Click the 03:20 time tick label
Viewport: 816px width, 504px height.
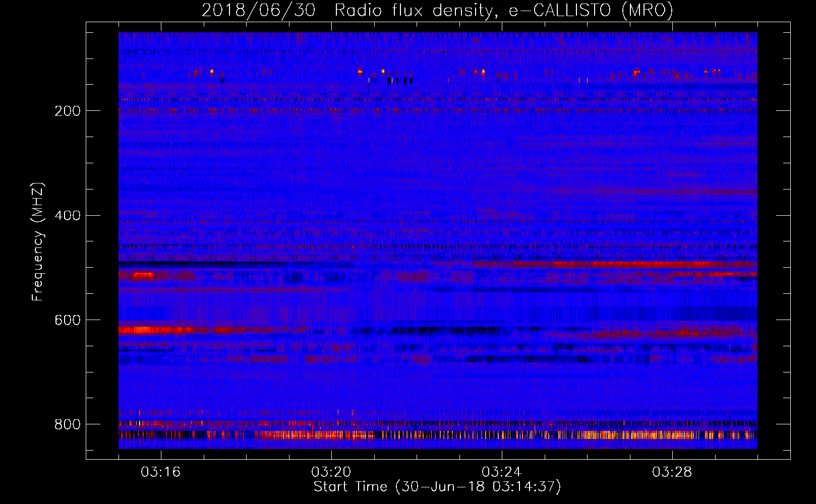tap(331, 472)
